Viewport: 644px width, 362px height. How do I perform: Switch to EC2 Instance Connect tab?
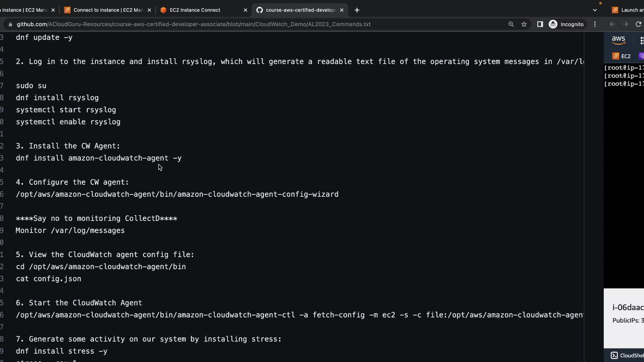coord(195,10)
